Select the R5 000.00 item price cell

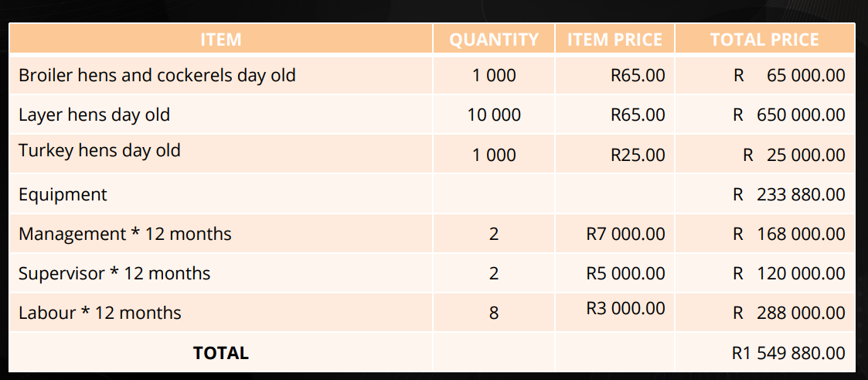(x=625, y=273)
